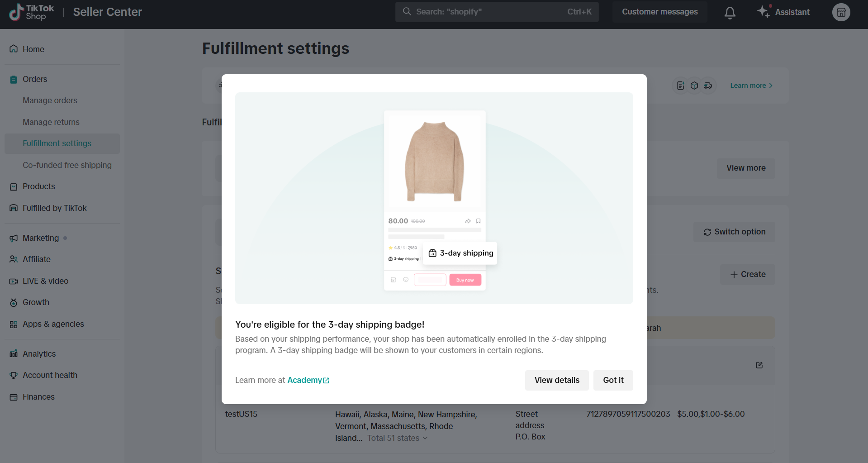The image size is (868, 463).
Task: Expand the Total 51 states list
Action: tap(397, 438)
